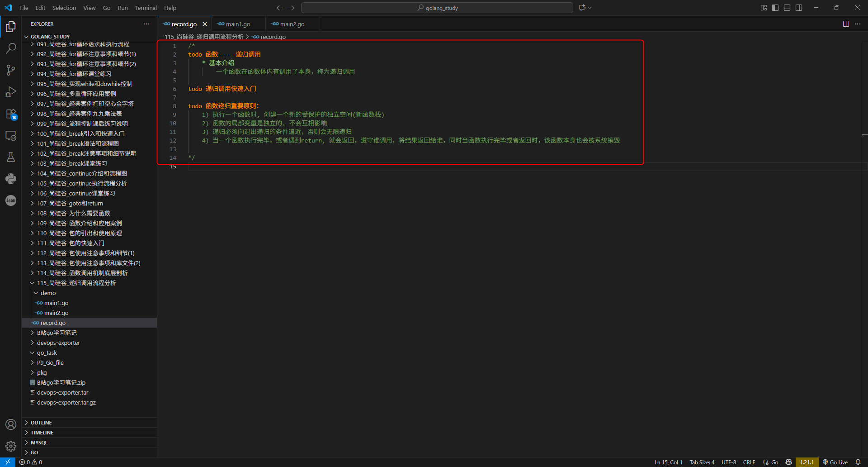Toggle the primary side bar
The width and height of the screenshot is (868, 467).
point(775,8)
